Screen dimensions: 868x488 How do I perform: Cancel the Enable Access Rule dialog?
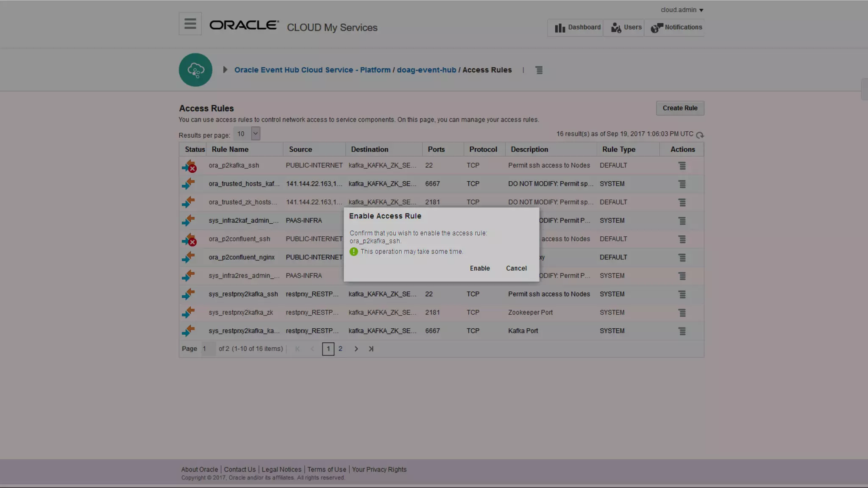point(516,269)
